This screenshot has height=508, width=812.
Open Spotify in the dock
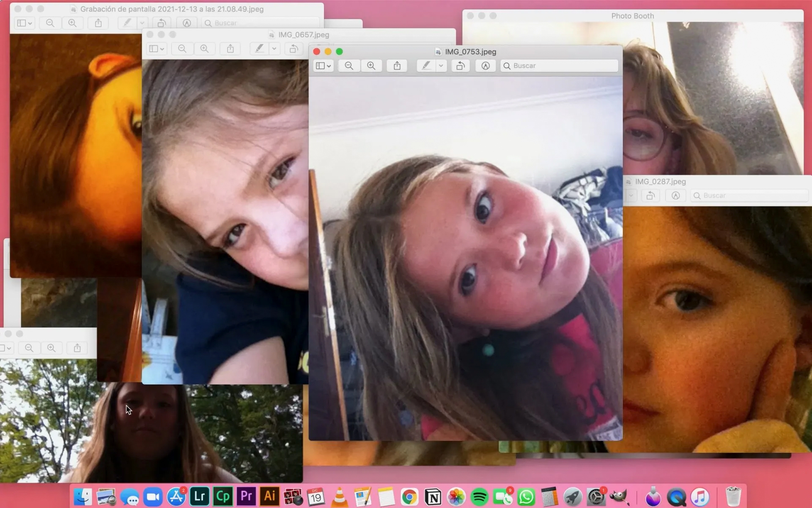[480, 497]
